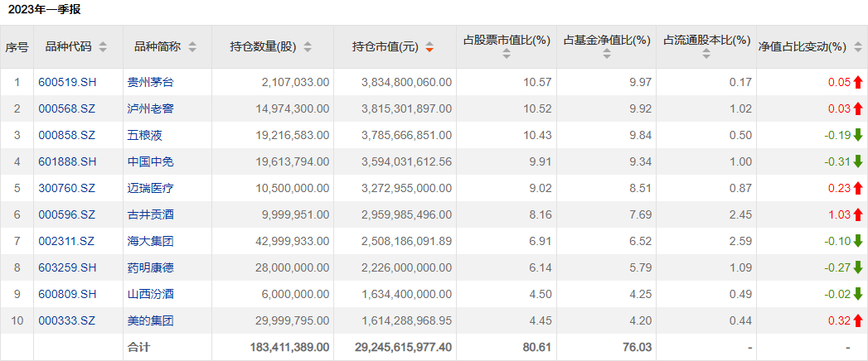868x361 pixels.
Task: Click the 序号 column header
Action: click(x=17, y=47)
